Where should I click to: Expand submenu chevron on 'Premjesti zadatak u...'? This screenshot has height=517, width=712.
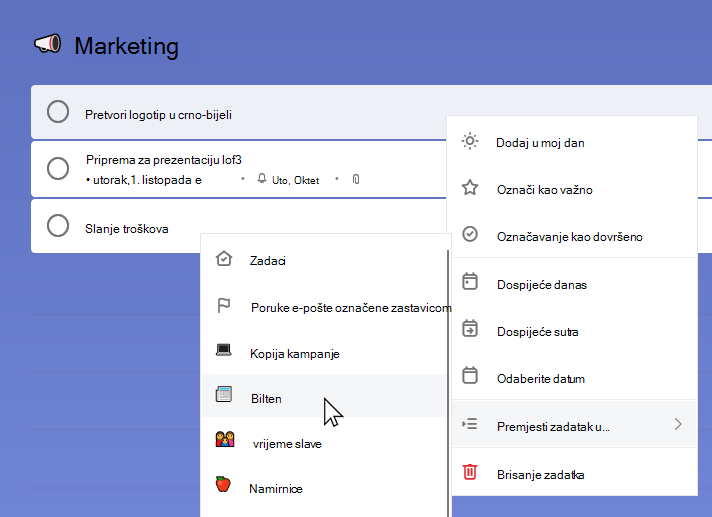click(678, 424)
